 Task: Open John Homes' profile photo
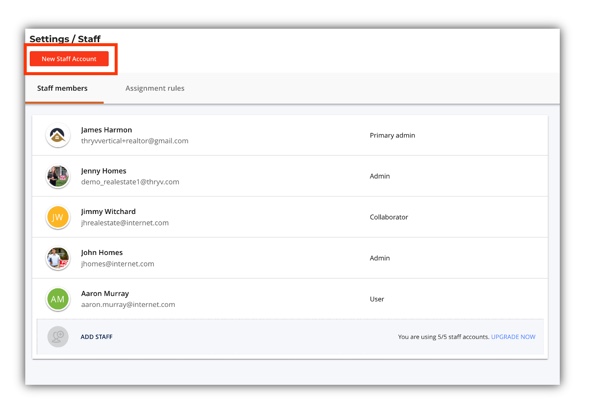tap(58, 258)
